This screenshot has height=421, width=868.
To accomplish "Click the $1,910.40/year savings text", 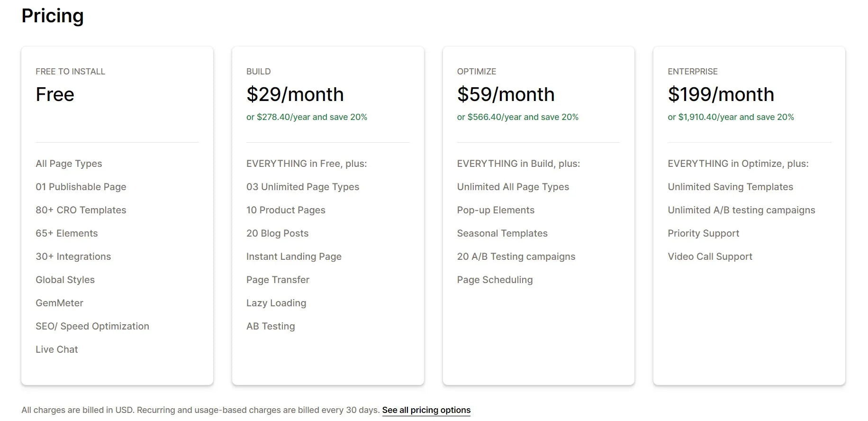I will coord(731,117).
